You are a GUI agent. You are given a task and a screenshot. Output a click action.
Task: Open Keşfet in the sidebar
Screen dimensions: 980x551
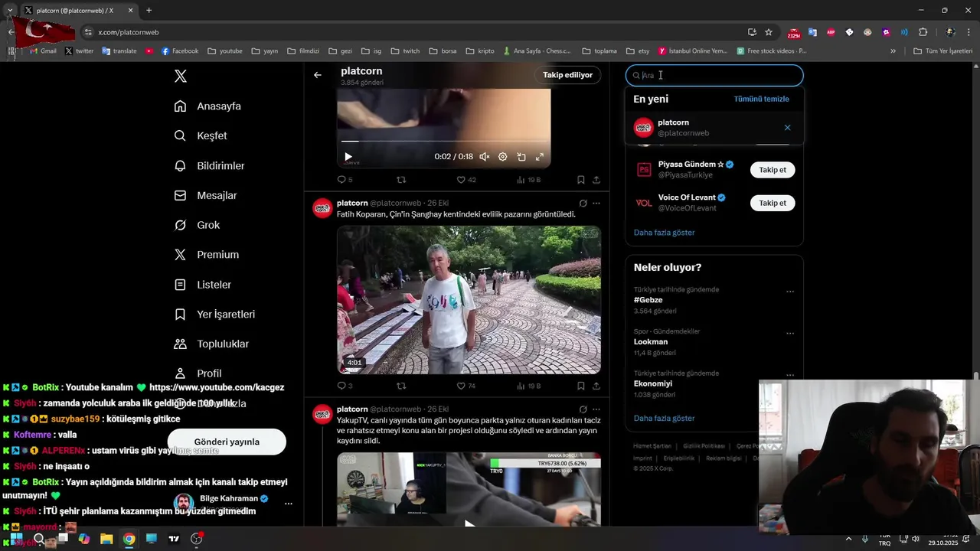[201, 136]
